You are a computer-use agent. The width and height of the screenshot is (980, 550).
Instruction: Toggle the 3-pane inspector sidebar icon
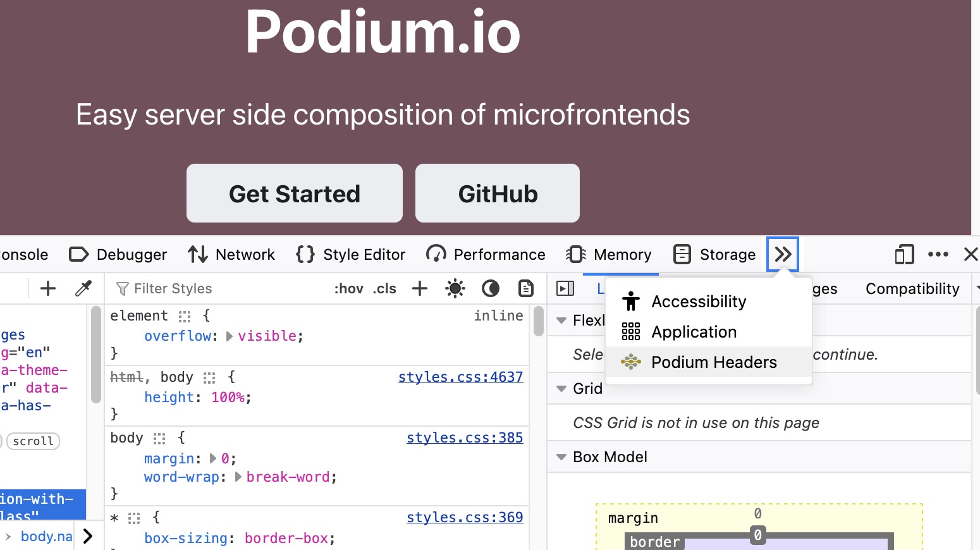tap(565, 289)
